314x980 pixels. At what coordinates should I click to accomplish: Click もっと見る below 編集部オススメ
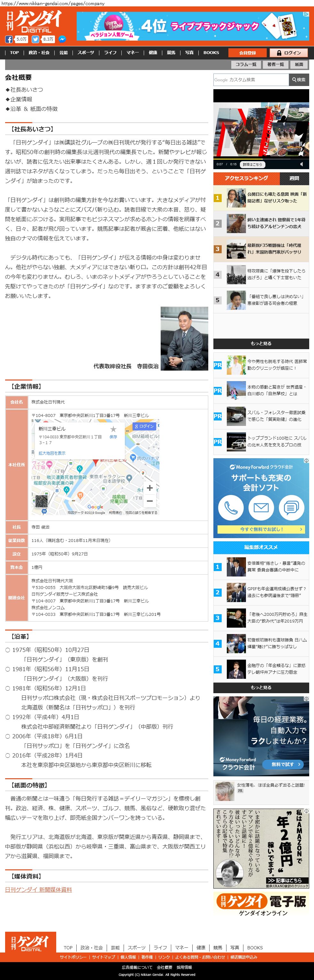click(261, 687)
